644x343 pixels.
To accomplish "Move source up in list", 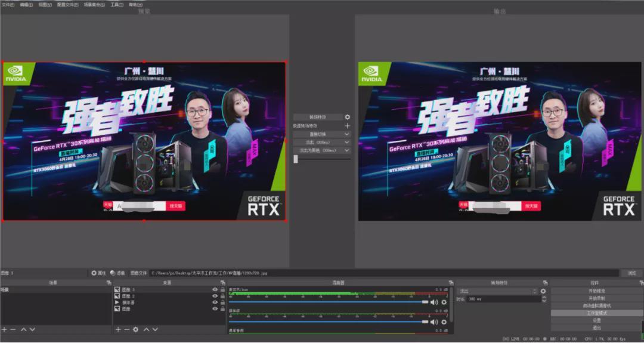I will 146,329.
